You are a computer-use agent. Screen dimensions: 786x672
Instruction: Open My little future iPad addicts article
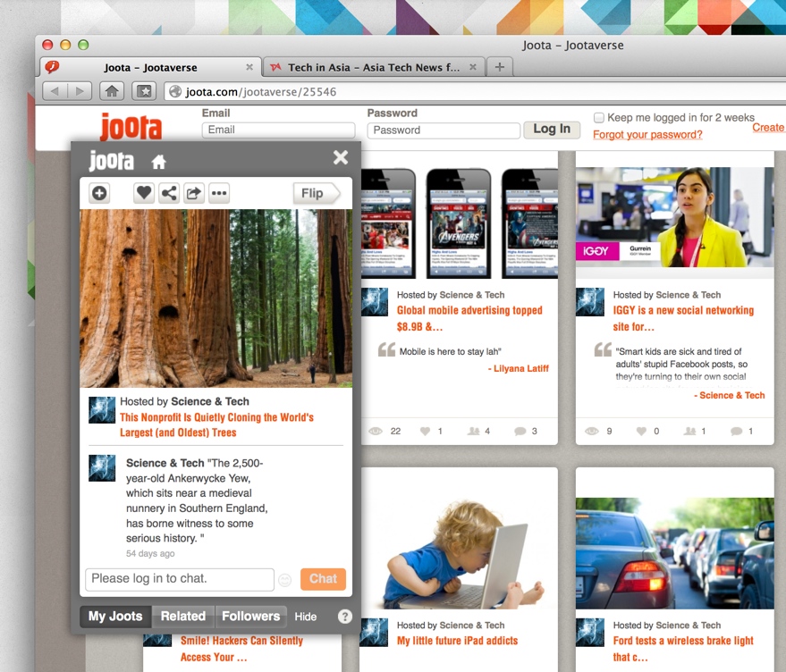pos(457,641)
